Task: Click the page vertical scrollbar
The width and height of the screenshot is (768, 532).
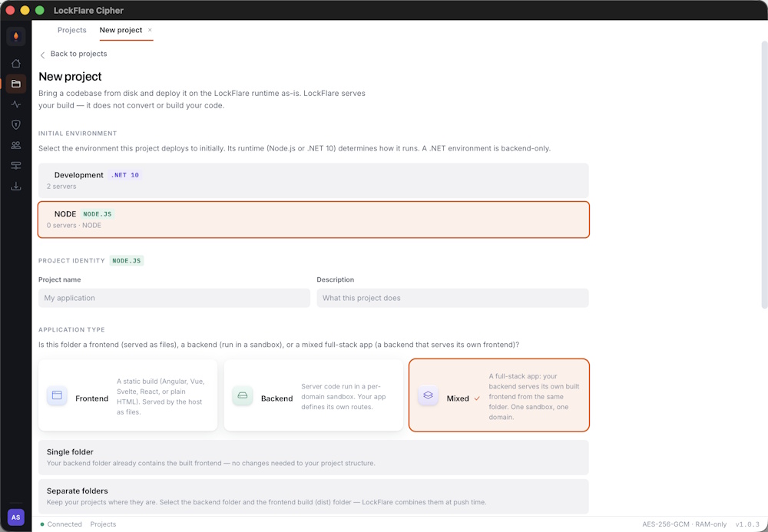Action: pyautogui.click(x=765, y=174)
